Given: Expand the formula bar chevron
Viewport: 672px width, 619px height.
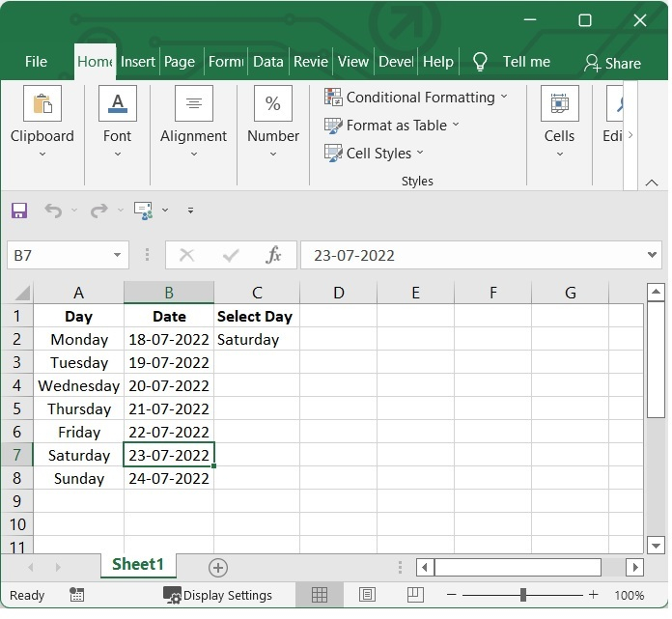Looking at the screenshot, I should click(x=653, y=255).
